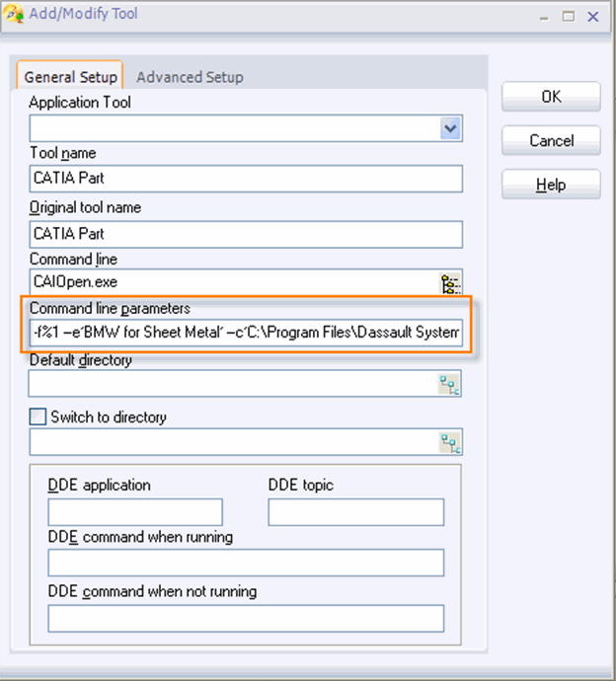Click the Command line parameters field
The image size is (616, 681).
point(245,334)
